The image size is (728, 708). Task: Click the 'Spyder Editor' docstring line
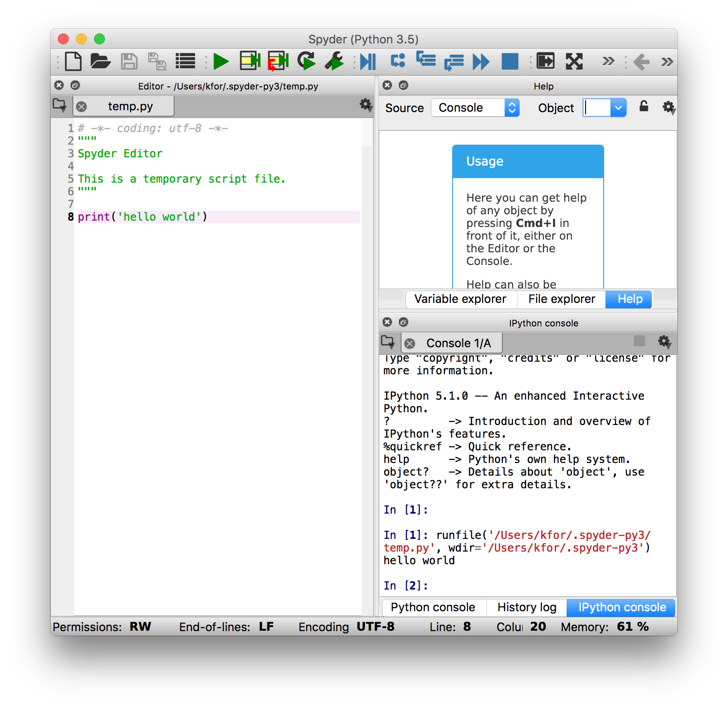pos(120,154)
